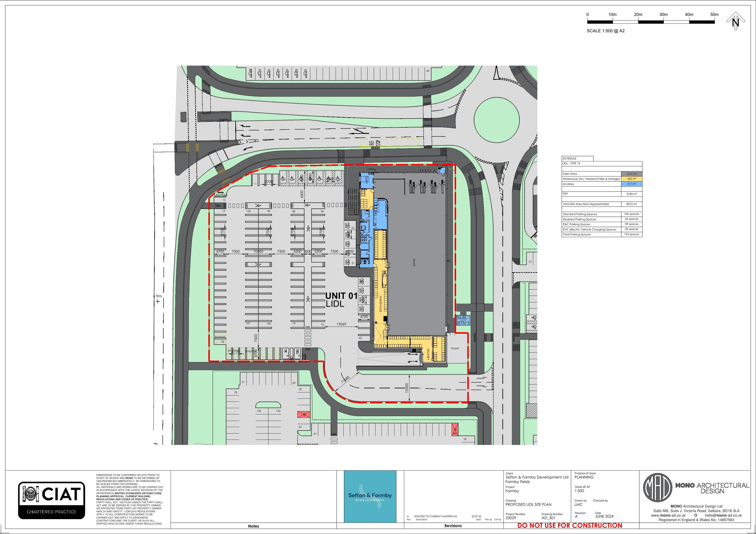Screen dimensions: 756x534
Task: Click the SUB STN 1 blue box
Action: click(463, 320)
